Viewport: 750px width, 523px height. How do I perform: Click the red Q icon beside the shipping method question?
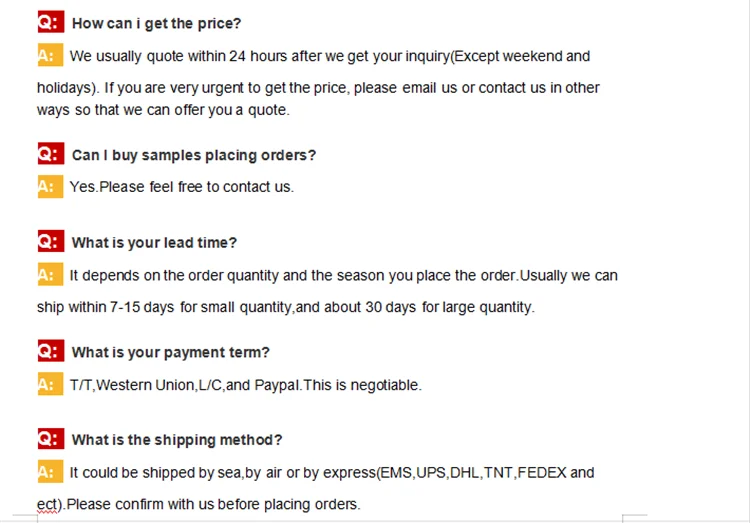(x=50, y=439)
